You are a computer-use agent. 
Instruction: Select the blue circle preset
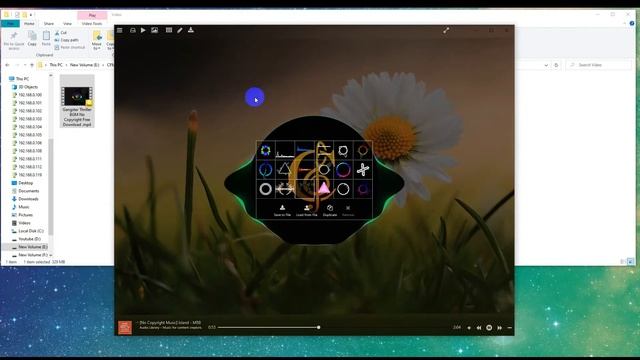pyautogui.click(x=266, y=169)
